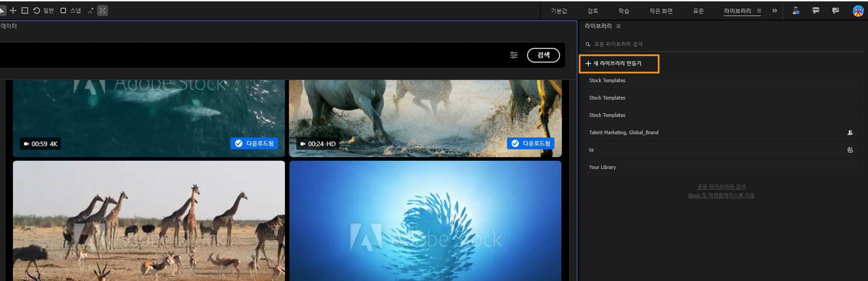The height and width of the screenshot is (281, 868).
Task: Click the 다운로드됨 badge on the 00:24 HD video
Action: [531, 144]
